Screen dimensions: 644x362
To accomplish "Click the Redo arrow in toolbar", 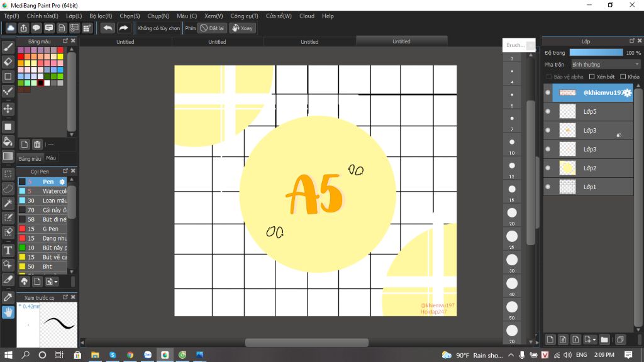I will [x=123, y=28].
